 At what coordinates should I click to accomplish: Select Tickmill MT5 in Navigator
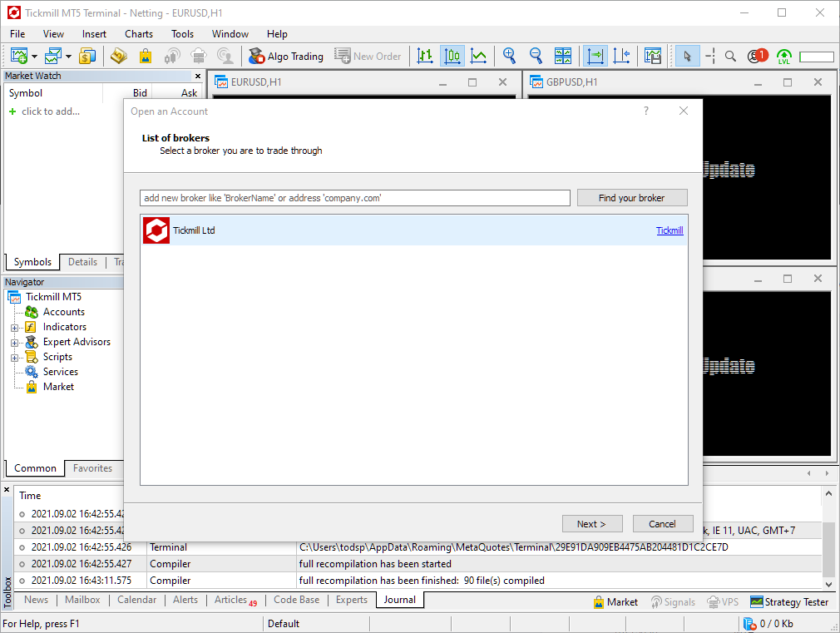tap(53, 297)
